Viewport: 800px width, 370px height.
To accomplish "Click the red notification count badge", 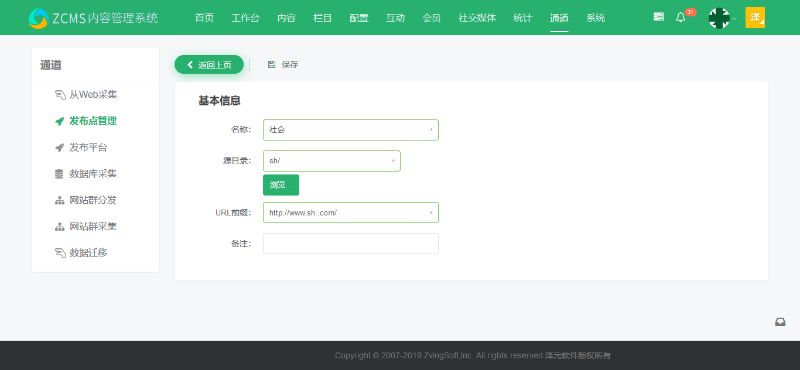I will (690, 12).
